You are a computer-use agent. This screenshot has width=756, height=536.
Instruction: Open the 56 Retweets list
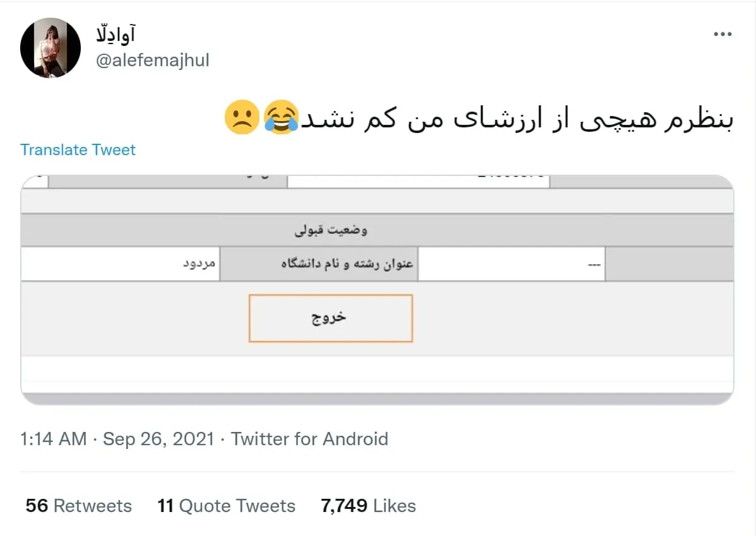[x=79, y=506]
